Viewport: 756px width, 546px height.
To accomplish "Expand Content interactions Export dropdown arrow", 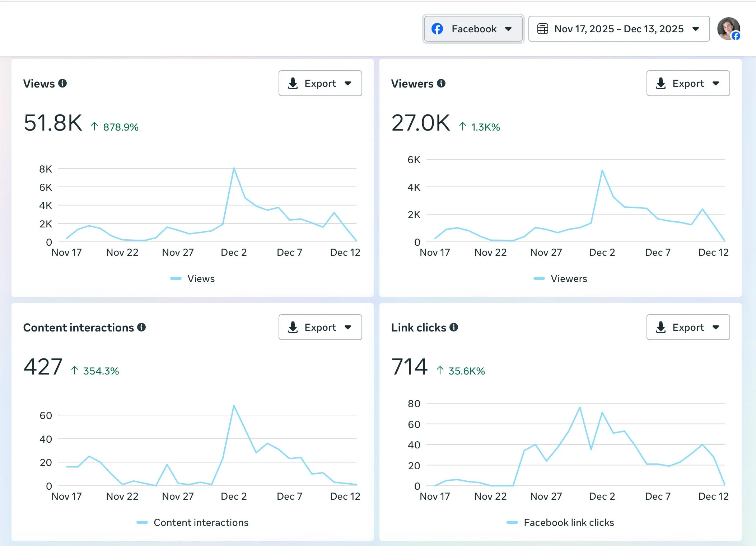I will pos(348,327).
